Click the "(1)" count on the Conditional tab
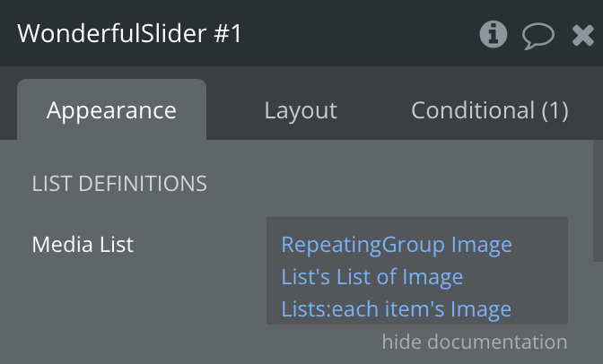 554,110
